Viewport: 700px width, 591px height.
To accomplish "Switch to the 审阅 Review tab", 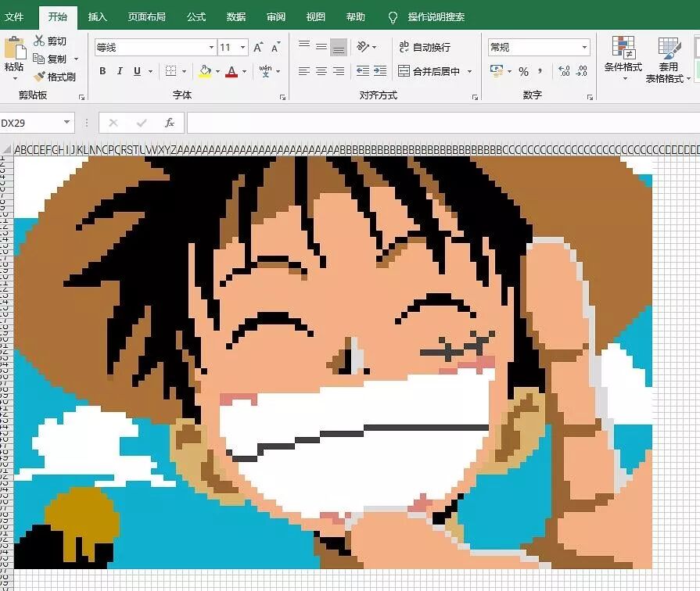I will (x=276, y=17).
